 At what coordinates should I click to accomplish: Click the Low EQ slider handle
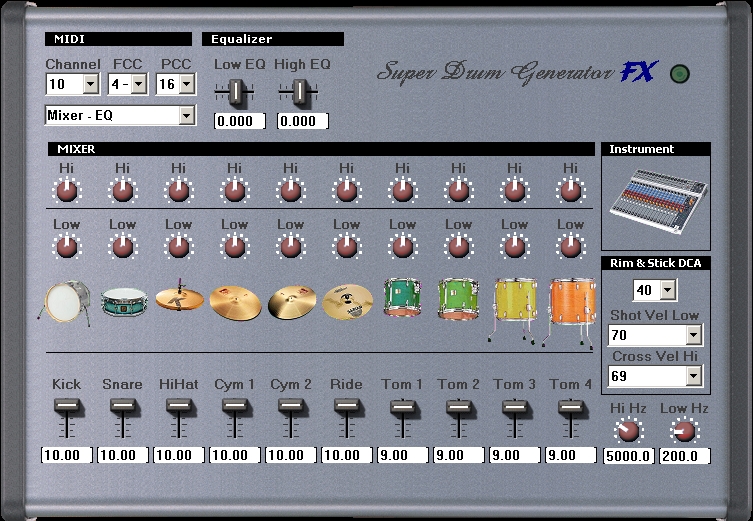coord(235,91)
